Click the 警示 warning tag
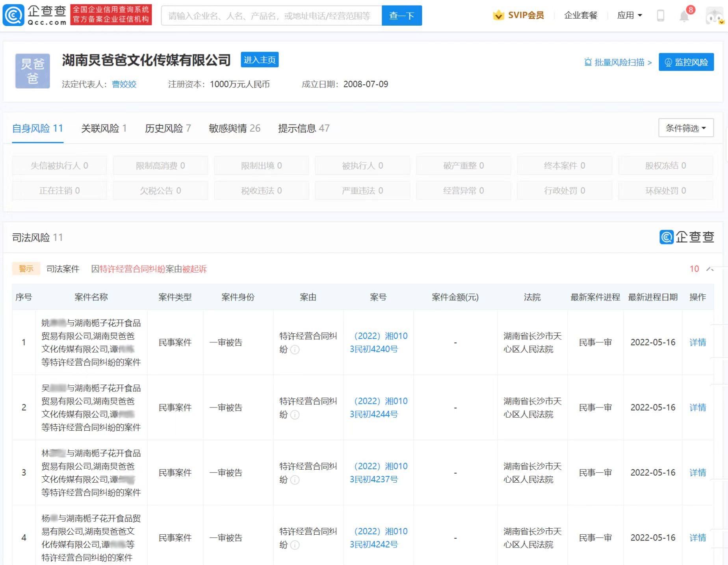The width and height of the screenshot is (728, 565). (26, 269)
